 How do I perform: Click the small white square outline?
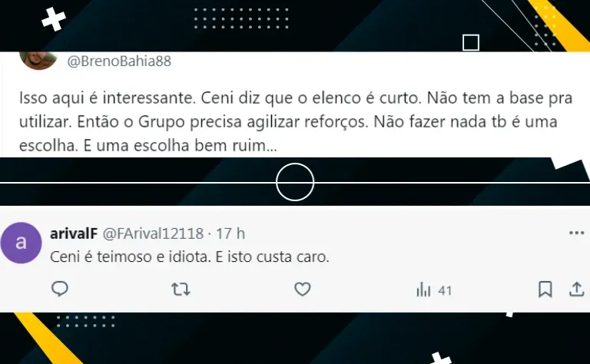click(471, 42)
